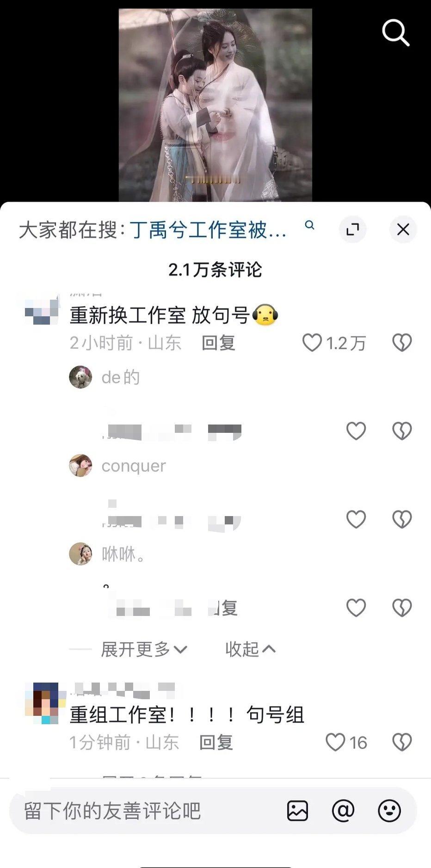The image size is (431, 868).
Task: Like the comment with 1.2万 likes
Action: [x=312, y=343]
